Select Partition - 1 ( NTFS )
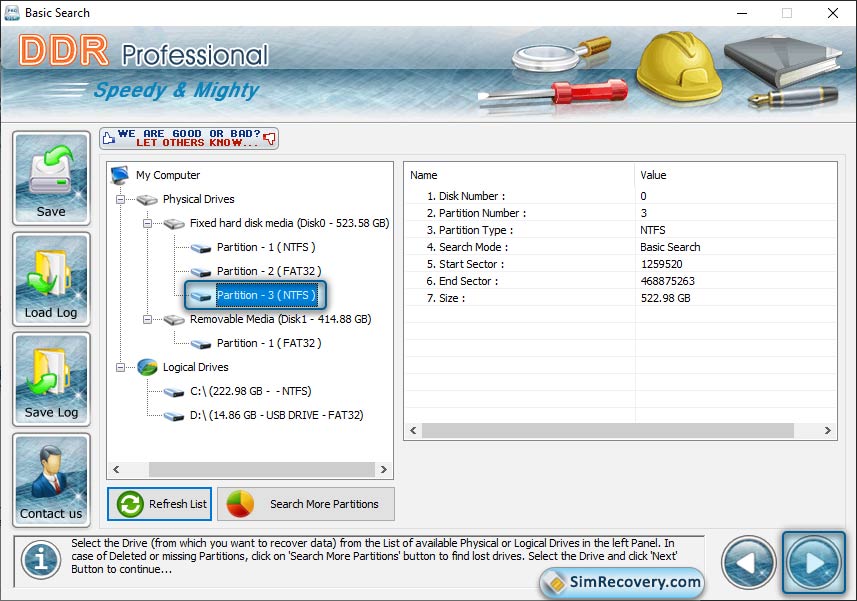This screenshot has height=601, width=857. click(x=266, y=248)
